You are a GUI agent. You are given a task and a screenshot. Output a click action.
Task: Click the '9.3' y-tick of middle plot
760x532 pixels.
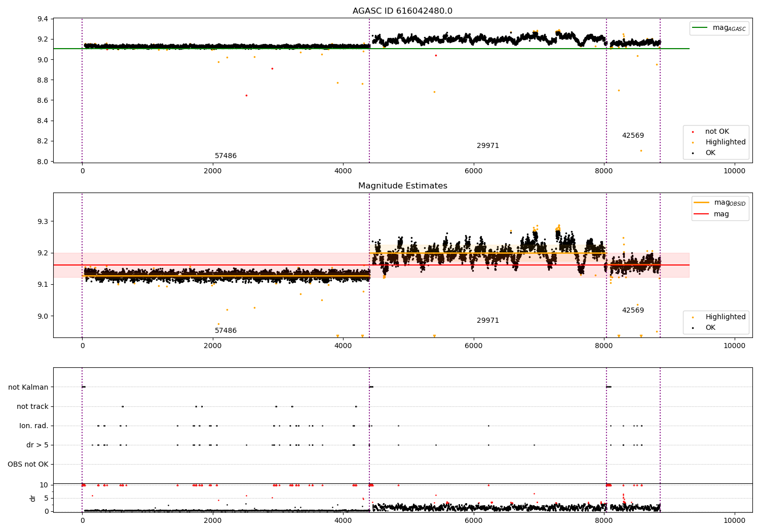[43, 222]
